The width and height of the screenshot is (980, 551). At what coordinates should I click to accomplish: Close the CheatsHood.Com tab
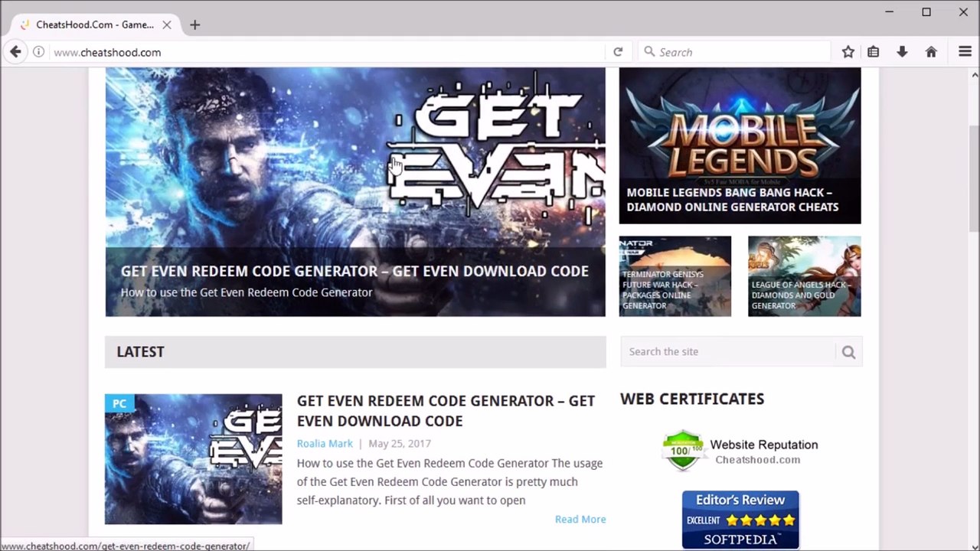(x=166, y=24)
